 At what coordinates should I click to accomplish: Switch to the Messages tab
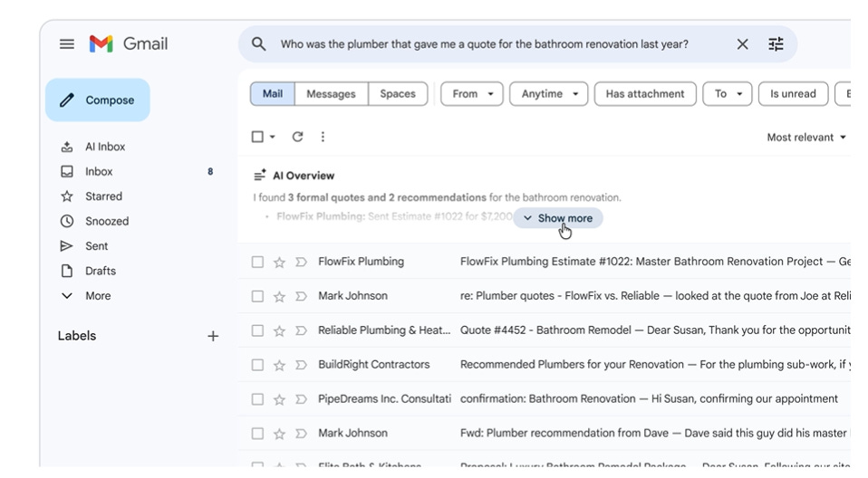point(331,93)
